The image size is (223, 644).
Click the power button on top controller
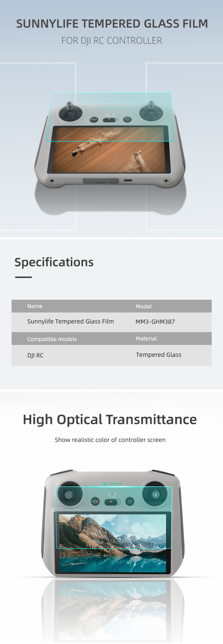coord(127,119)
